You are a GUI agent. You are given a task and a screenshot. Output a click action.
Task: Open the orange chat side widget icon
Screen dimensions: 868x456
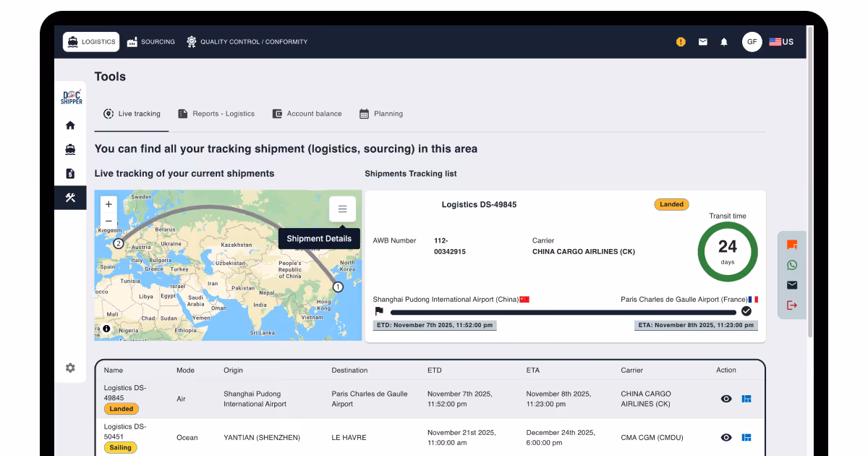pyautogui.click(x=792, y=245)
